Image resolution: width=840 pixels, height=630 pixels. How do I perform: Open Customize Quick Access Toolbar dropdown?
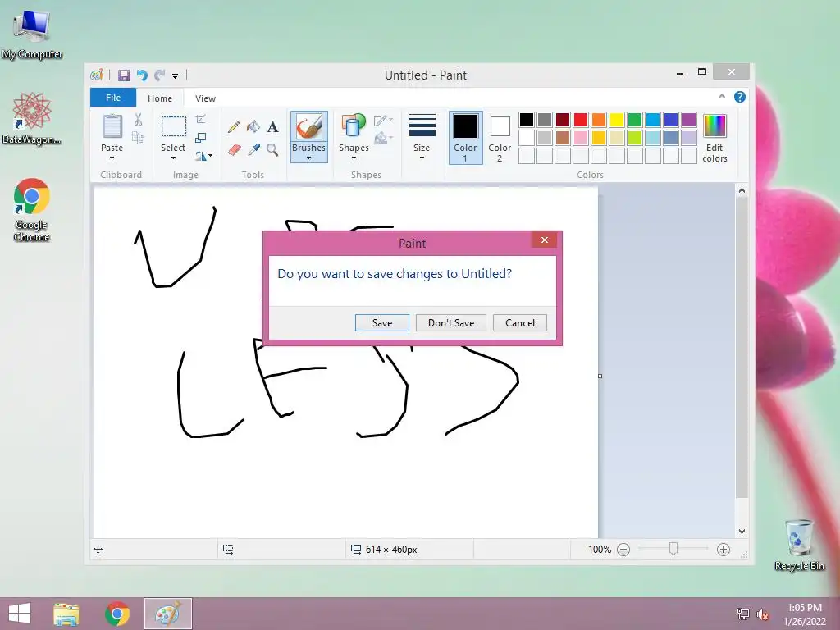tap(176, 75)
